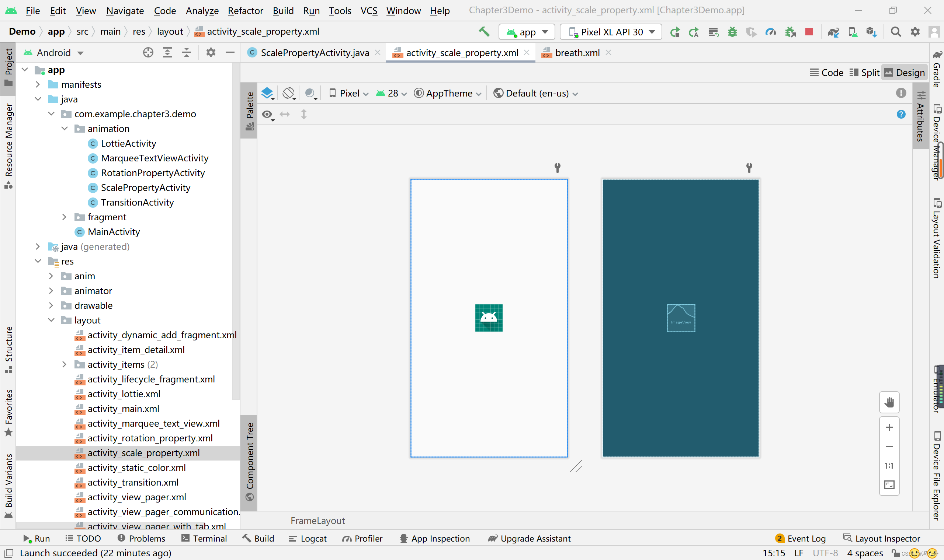Screen dimensions: 944x560
Task: Switch to the breath.xml editor tab
Action: 577,53
